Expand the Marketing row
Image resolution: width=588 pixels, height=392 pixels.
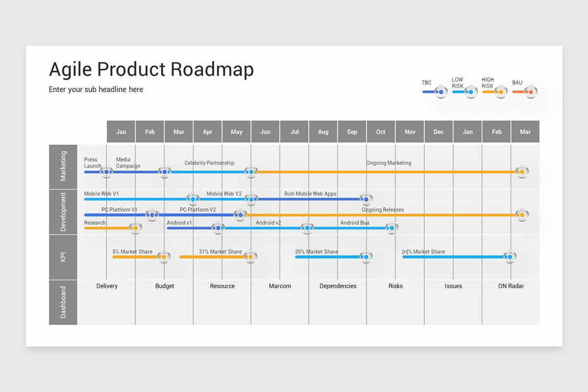63,167
